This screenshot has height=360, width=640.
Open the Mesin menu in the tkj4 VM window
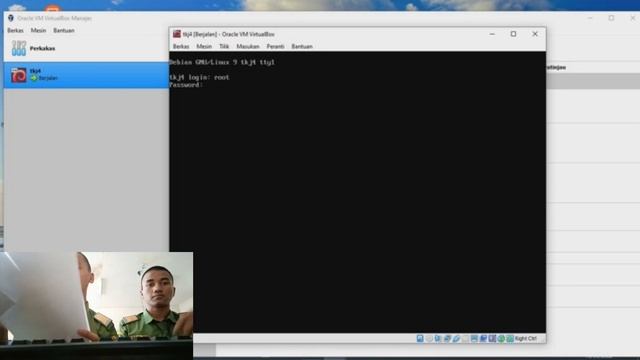click(204, 47)
